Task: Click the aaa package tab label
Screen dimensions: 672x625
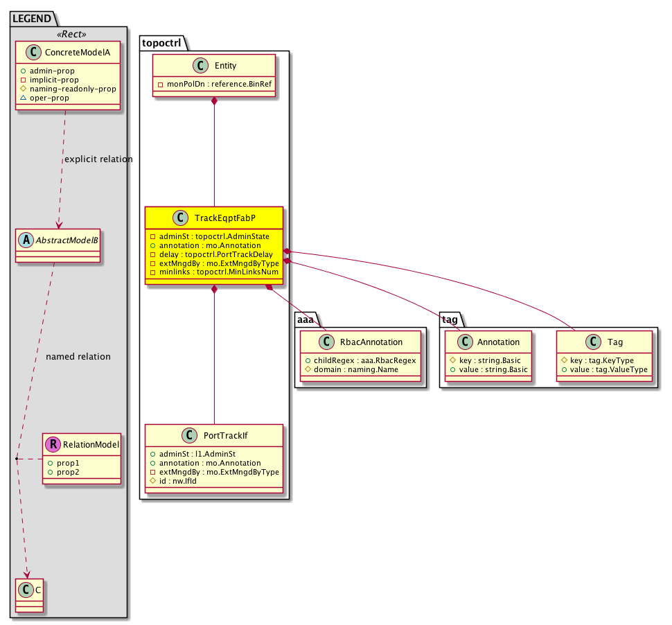Action: (x=306, y=317)
